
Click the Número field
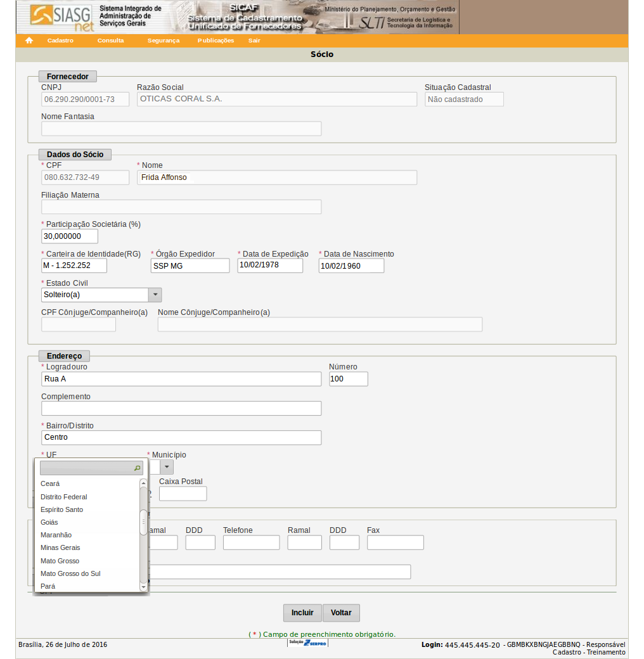[349, 379]
